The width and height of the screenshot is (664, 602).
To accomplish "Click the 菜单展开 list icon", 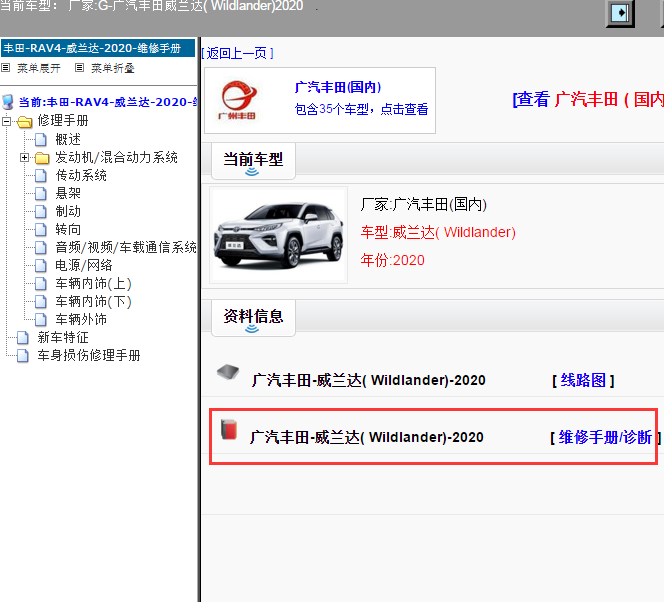I will (x=6, y=67).
